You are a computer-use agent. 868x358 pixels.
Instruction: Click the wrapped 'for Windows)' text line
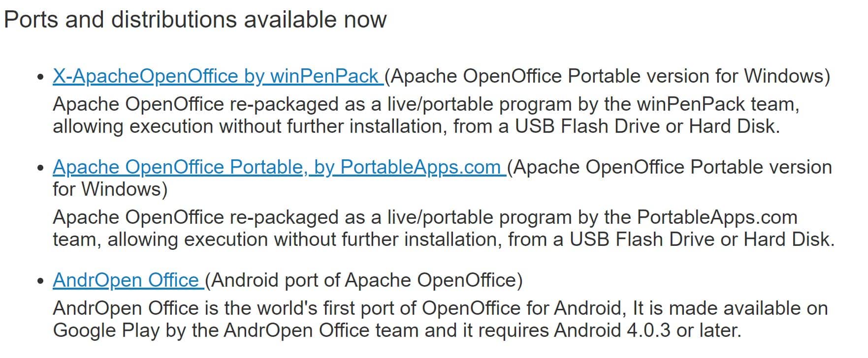click(110, 189)
